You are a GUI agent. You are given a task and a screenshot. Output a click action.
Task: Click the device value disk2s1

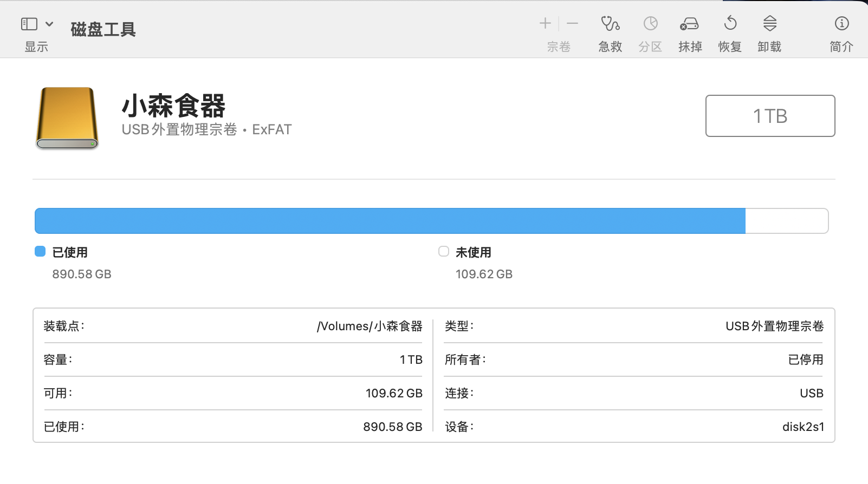tap(802, 427)
